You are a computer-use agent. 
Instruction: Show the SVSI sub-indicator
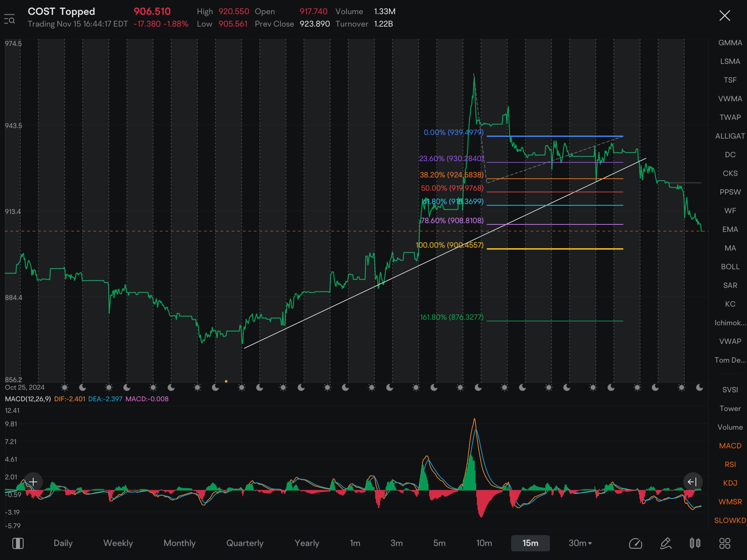tap(730, 390)
